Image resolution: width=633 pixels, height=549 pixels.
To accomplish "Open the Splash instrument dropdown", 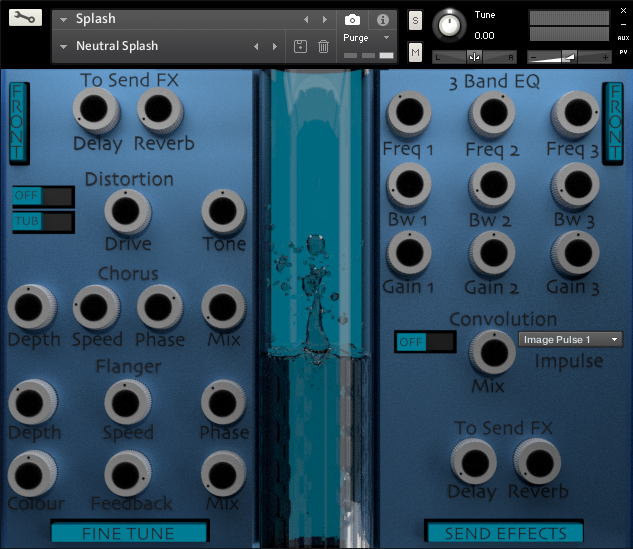I will pyautogui.click(x=63, y=19).
